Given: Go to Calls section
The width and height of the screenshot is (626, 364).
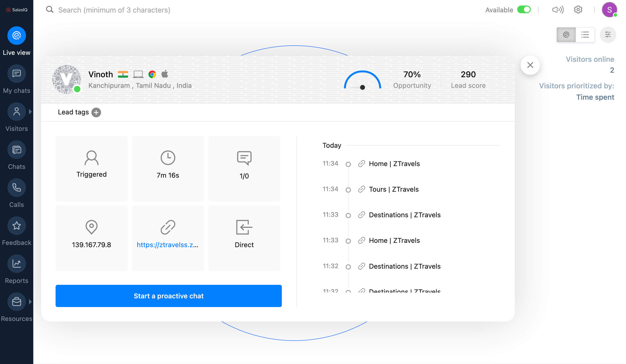Looking at the screenshot, I should (16, 188).
